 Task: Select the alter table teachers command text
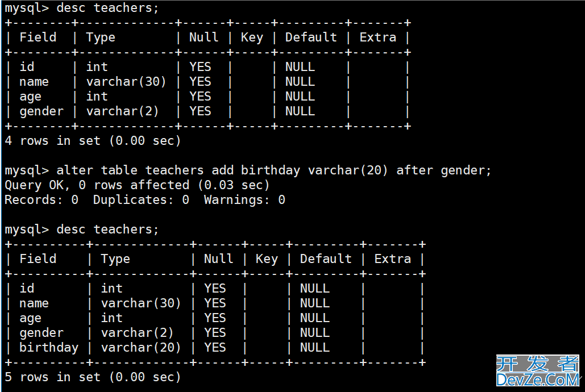pyautogui.click(x=248, y=170)
